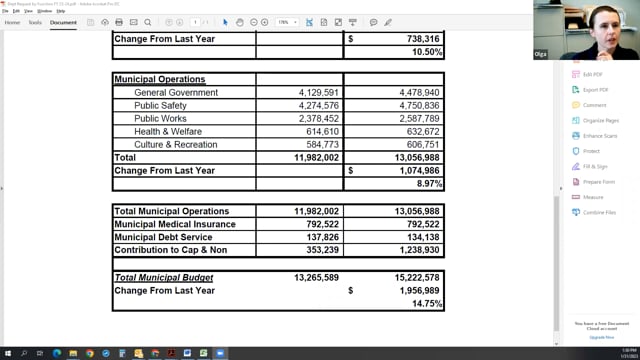
Task: Click the Export PDF tool icon
Action: click(576, 90)
